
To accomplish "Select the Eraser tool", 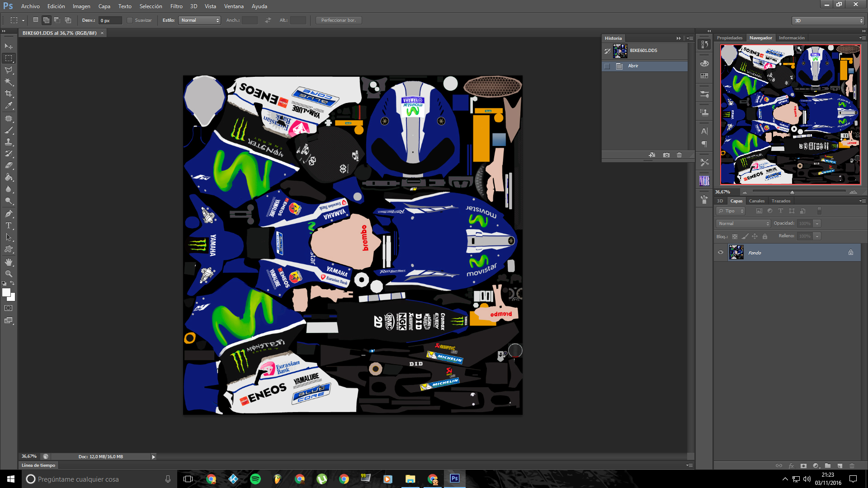I will (x=9, y=165).
